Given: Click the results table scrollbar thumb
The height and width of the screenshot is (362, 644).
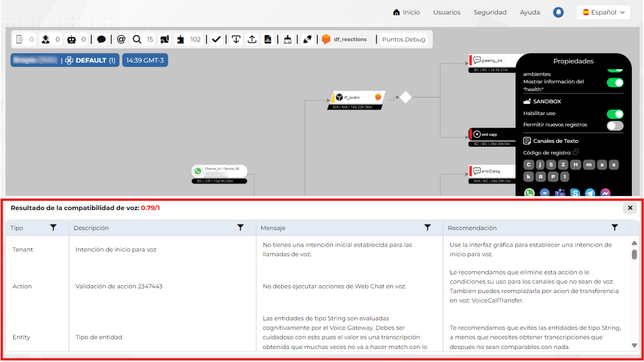Looking at the screenshot, I should (x=634, y=254).
